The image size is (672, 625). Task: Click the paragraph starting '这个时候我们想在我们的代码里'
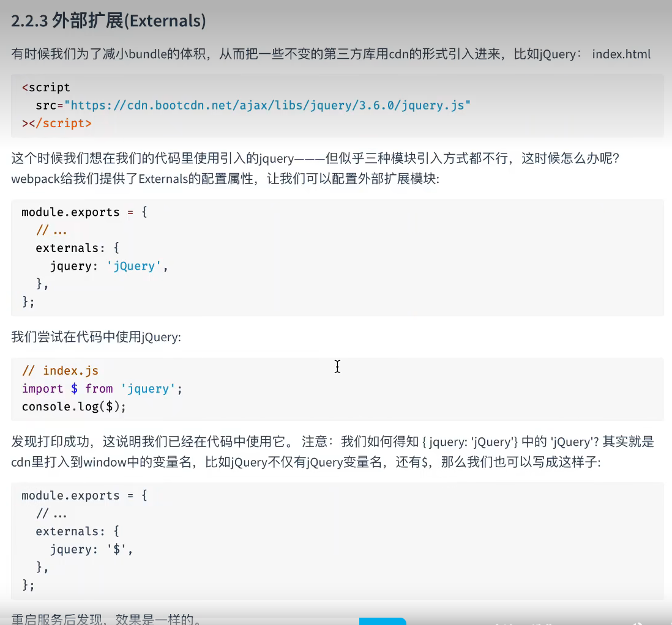315,158
